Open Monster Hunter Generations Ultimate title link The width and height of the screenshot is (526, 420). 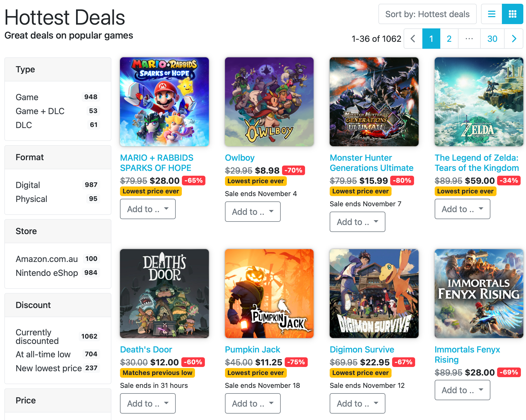tap(371, 163)
